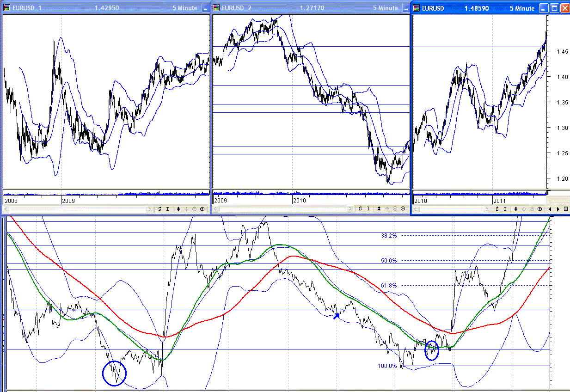Click the refresh/link icon in EURUSD_1 chart toolbar
The height and width of the screenshot is (392, 570).
tap(159, 209)
